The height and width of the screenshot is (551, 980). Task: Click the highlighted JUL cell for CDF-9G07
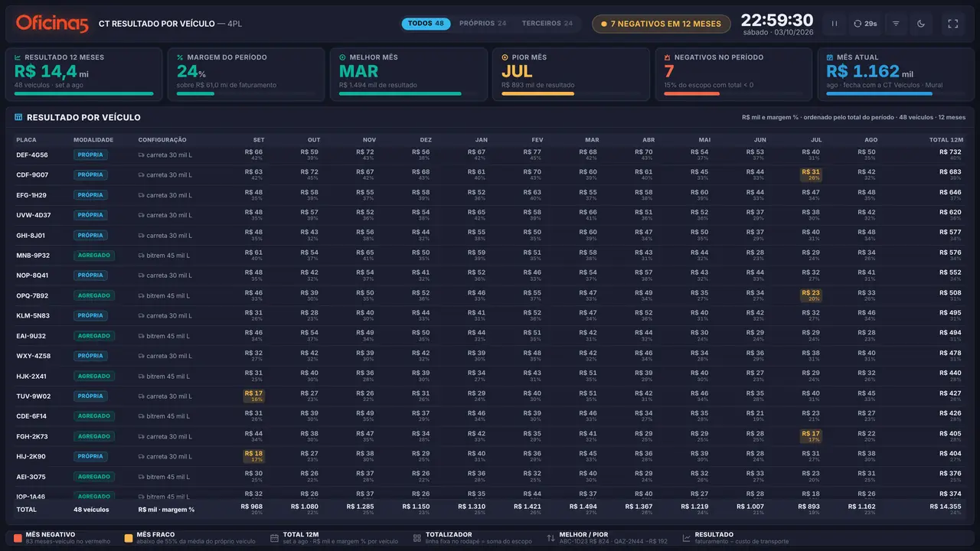[811, 174]
